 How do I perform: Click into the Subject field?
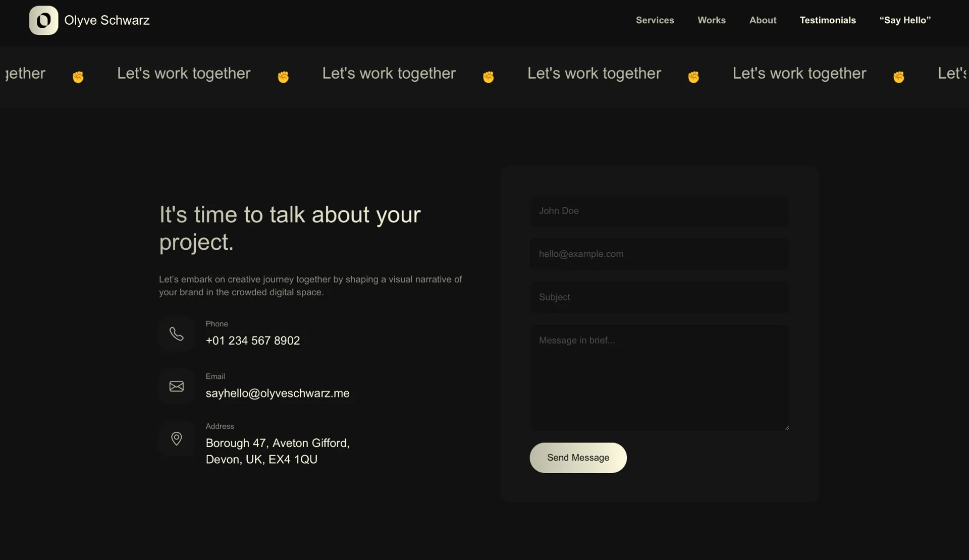[659, 297]
